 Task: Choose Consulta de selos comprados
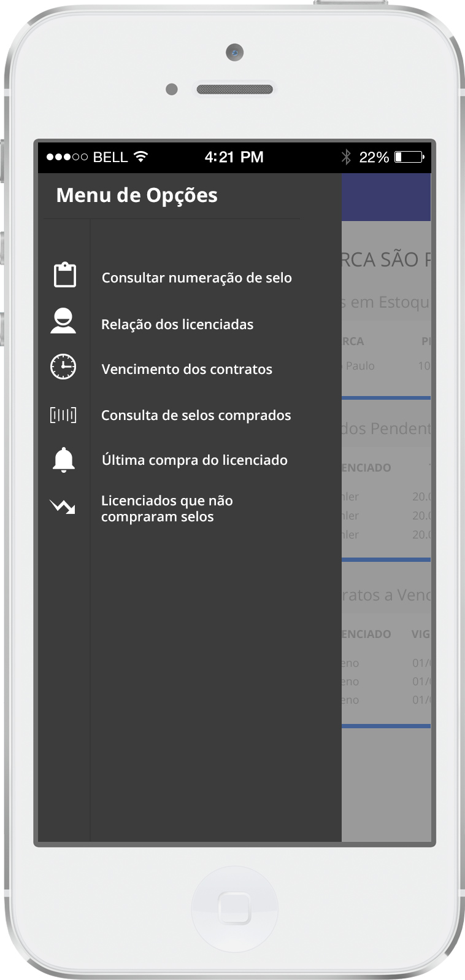click(x=196, y=415)
